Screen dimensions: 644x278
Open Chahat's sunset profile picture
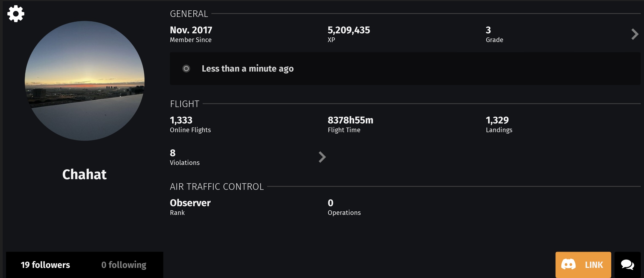coord(85,81)
